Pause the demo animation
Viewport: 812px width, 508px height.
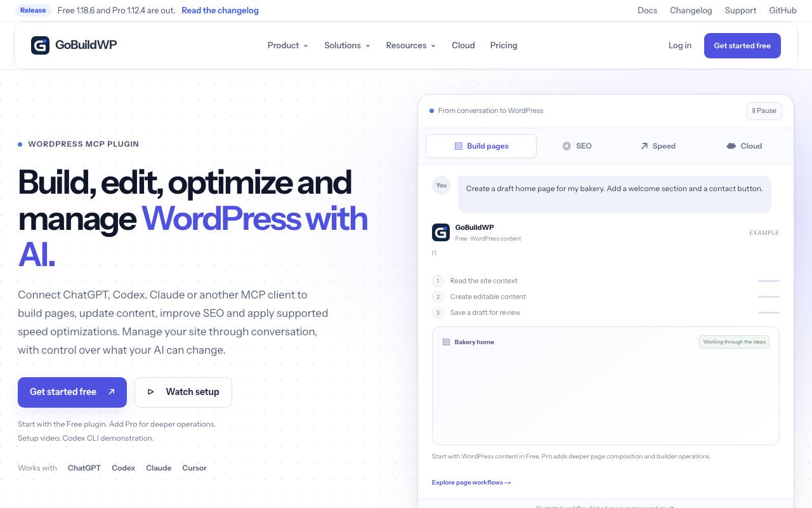(x=764, y=110)
